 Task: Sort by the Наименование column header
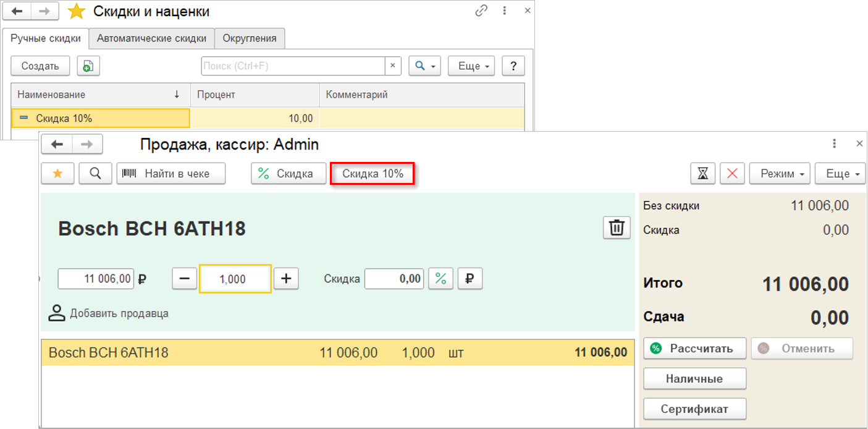click(x=101, y=95)
